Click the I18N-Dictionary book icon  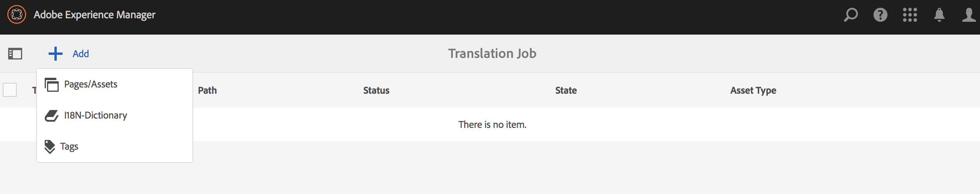(51, 115)
